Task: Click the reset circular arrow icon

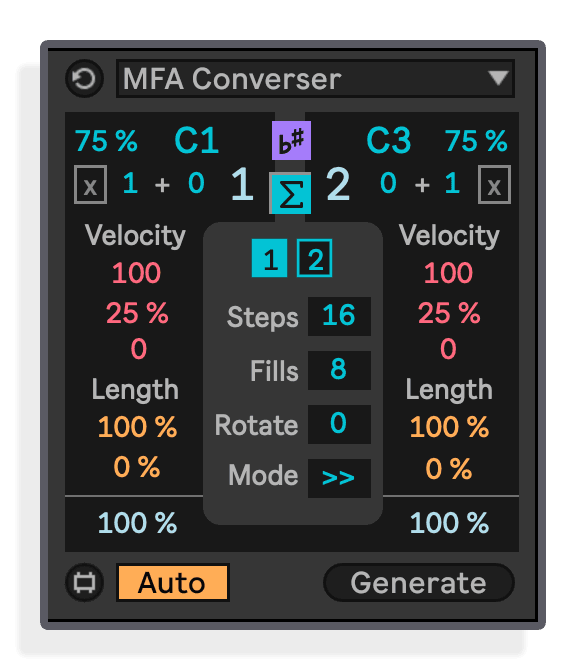Action: tap(84, 79)
